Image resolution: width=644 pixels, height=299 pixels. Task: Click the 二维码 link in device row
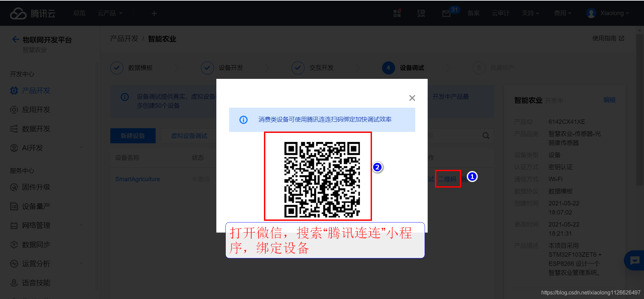(447, 179)
